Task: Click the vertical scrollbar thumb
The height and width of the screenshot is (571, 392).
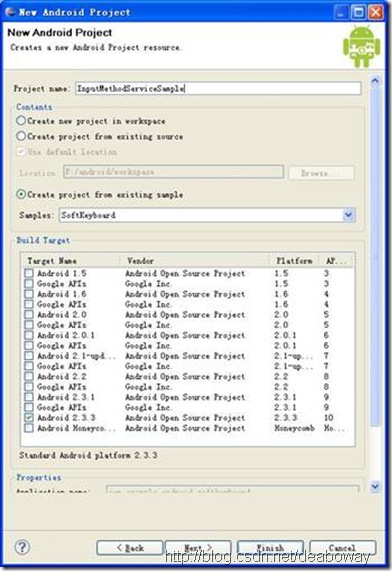Action: pyautogui.click(x=375, y=256)
